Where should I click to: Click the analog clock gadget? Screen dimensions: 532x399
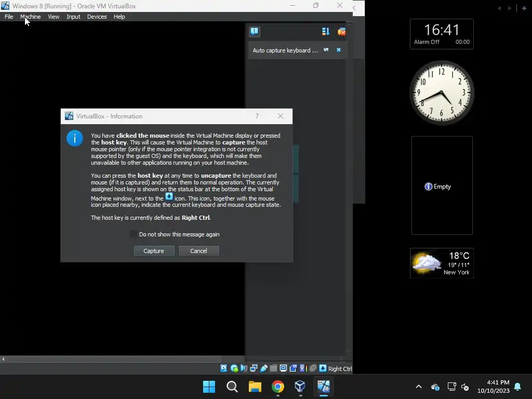click(441, 92)
